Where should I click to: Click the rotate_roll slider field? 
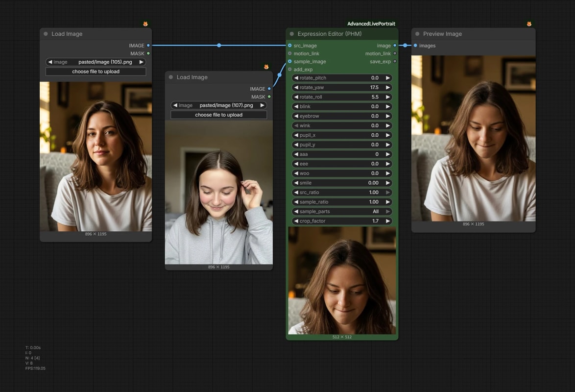[x=342, y=97]
